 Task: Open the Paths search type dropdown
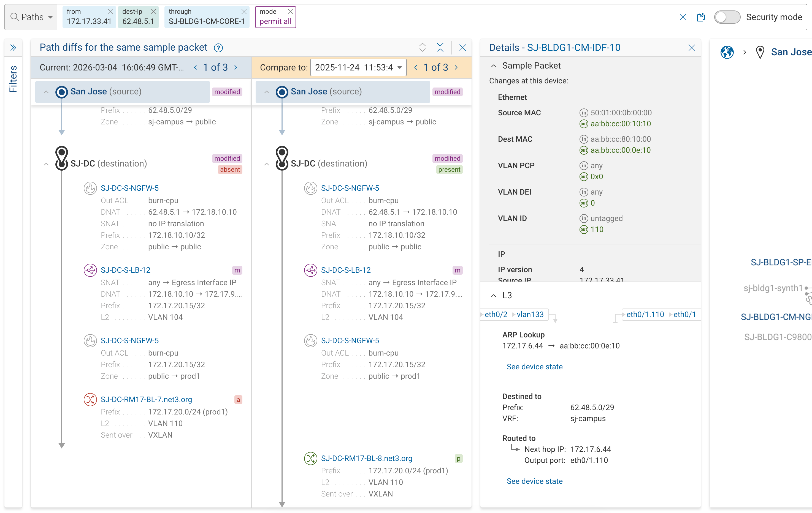(32, 17)
